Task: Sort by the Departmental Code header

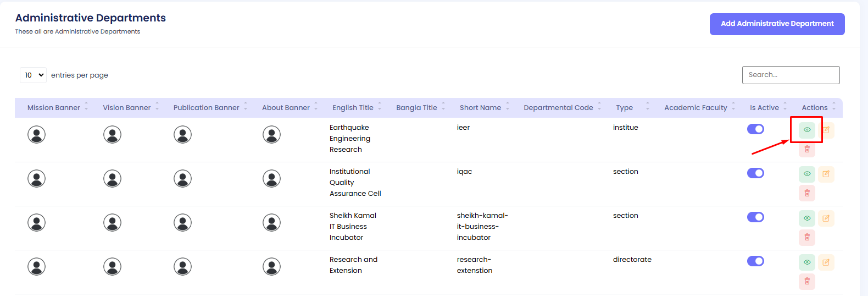Action: tap(558, 108)
